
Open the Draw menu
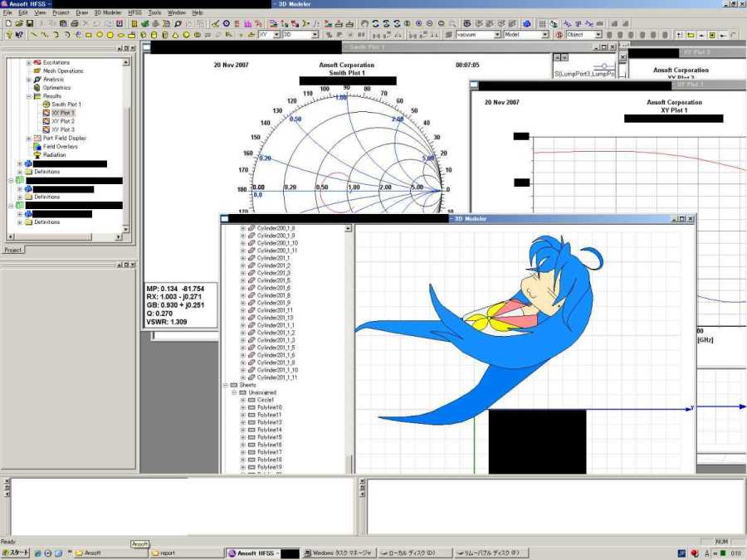click(x=82, y=12)
